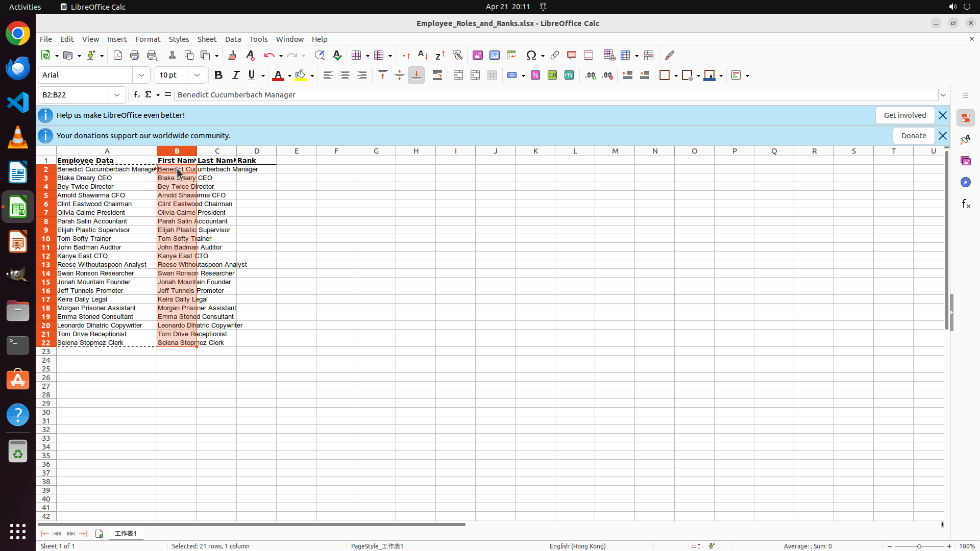Apply the yellow background color swatch
The height and width of the screenshot is (551, 980).
301,76
